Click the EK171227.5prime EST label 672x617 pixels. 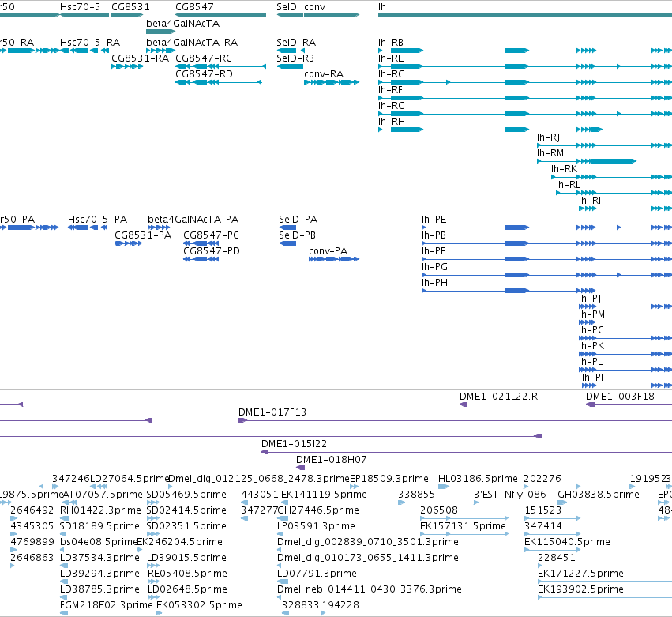click(580, 574)
